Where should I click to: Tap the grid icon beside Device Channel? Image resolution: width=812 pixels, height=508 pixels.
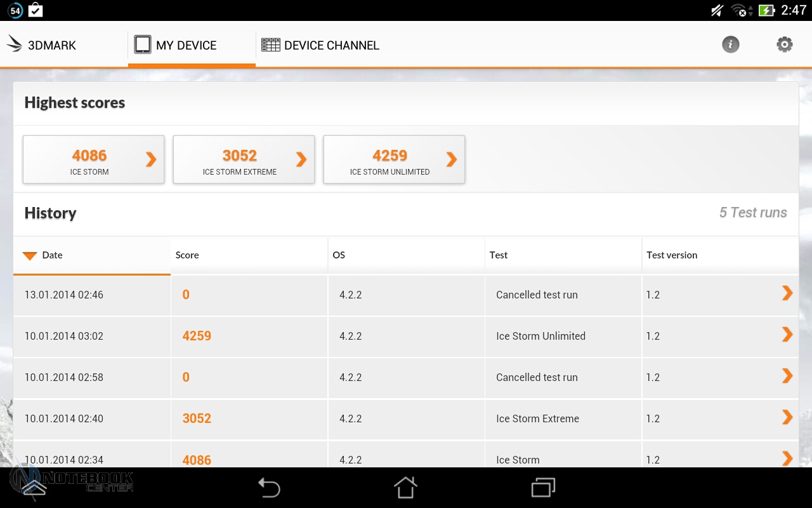click(271, 45)
